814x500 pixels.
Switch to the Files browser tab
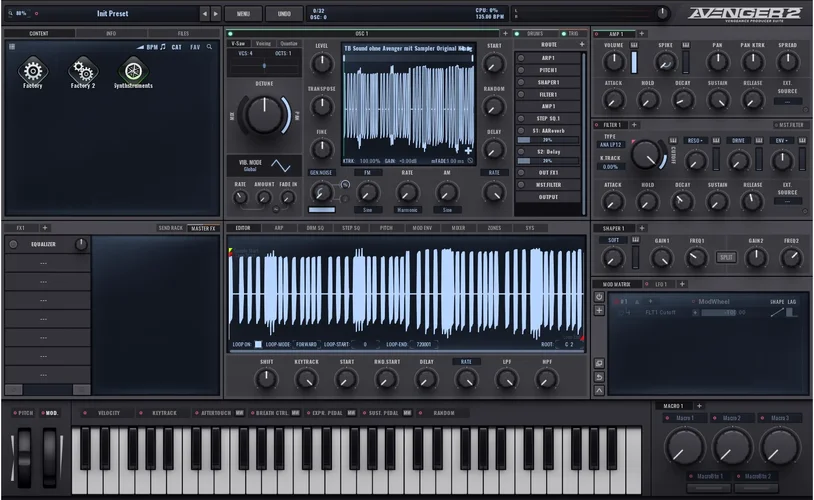[183, 33]
